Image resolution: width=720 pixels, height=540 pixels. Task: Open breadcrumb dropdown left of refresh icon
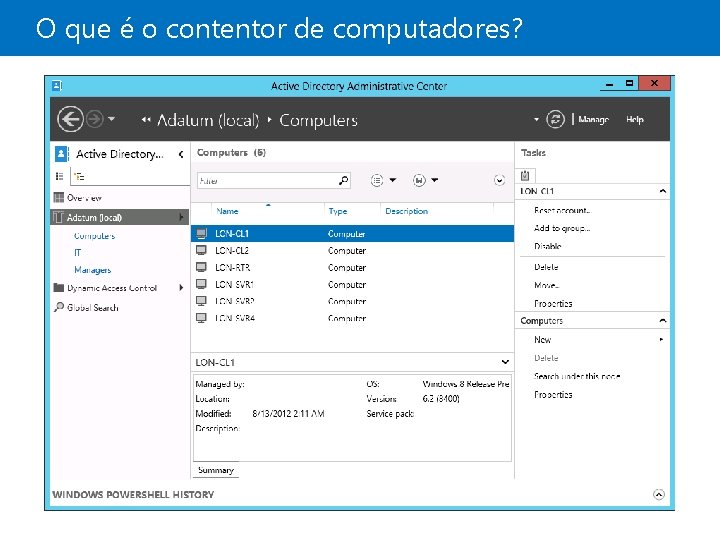[536, 119]
